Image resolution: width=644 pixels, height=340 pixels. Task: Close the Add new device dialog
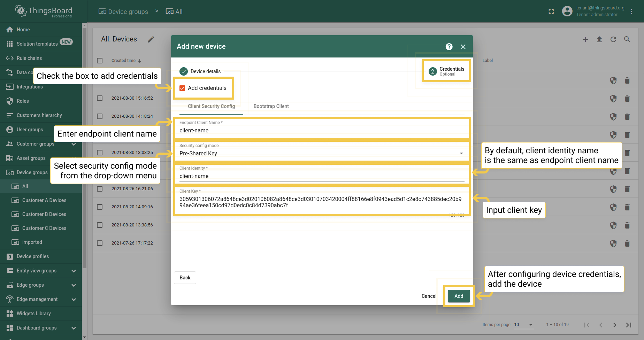pyautogui.click(x=463, y=47)
